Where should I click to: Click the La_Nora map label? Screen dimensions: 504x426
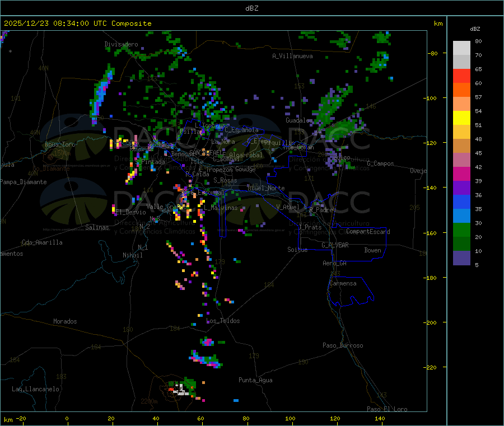tap(223, 142)
